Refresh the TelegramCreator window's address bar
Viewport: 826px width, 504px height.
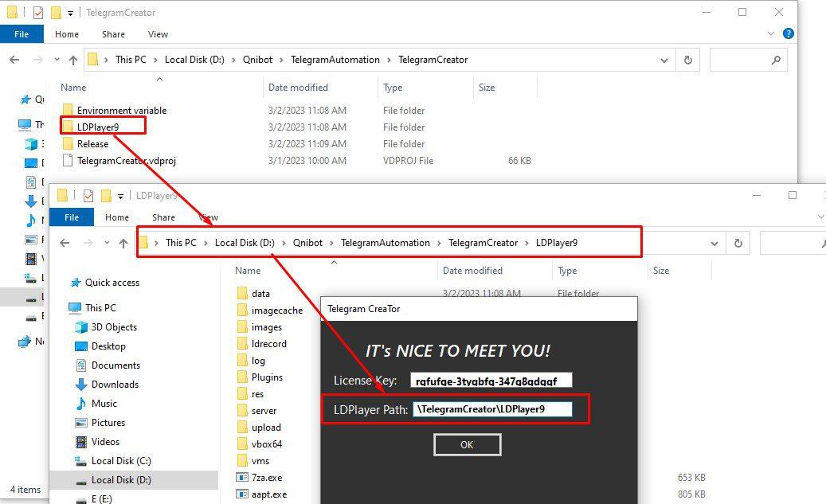click(687, 60)
